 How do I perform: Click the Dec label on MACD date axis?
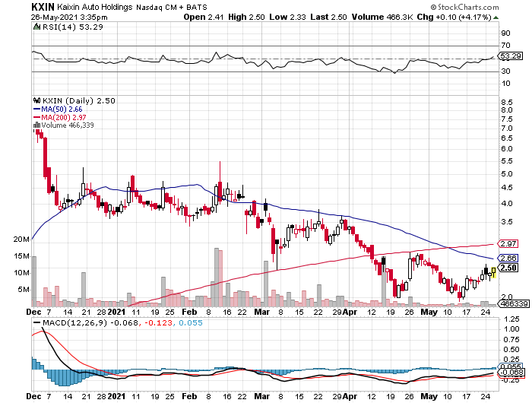click(33, 397)
